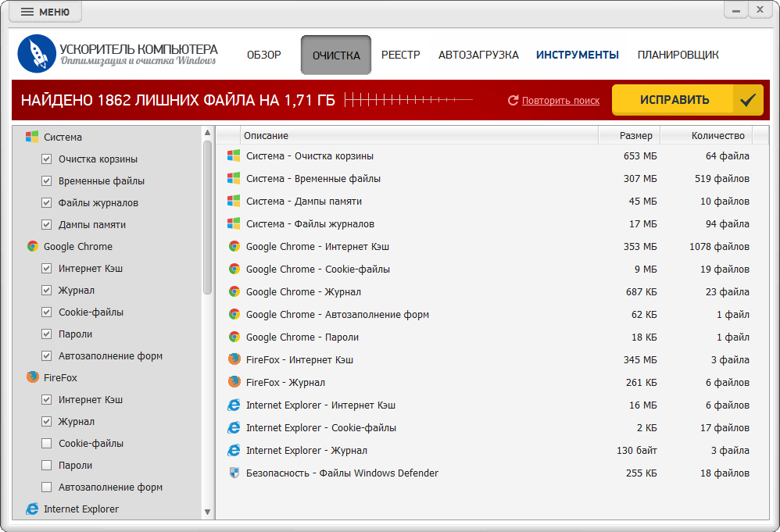The image size is (780, 532).
Task: Click the FireFox icon in the left tree
Action: point(32,377)
